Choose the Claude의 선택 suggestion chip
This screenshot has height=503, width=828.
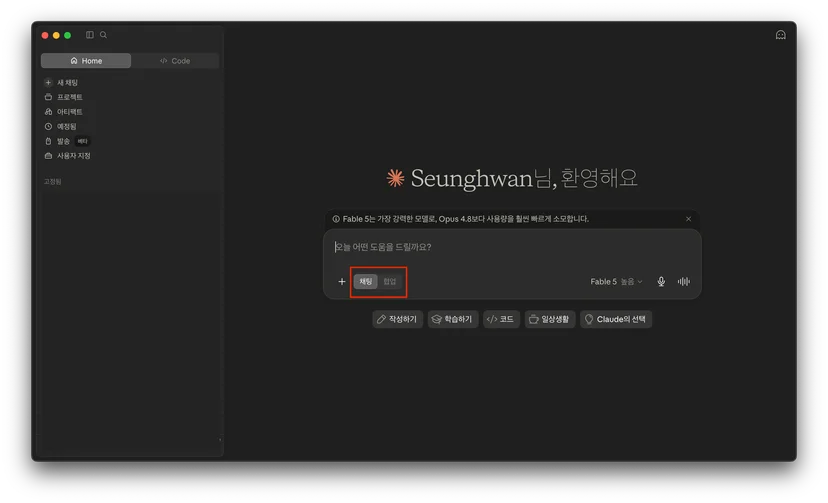616,319
